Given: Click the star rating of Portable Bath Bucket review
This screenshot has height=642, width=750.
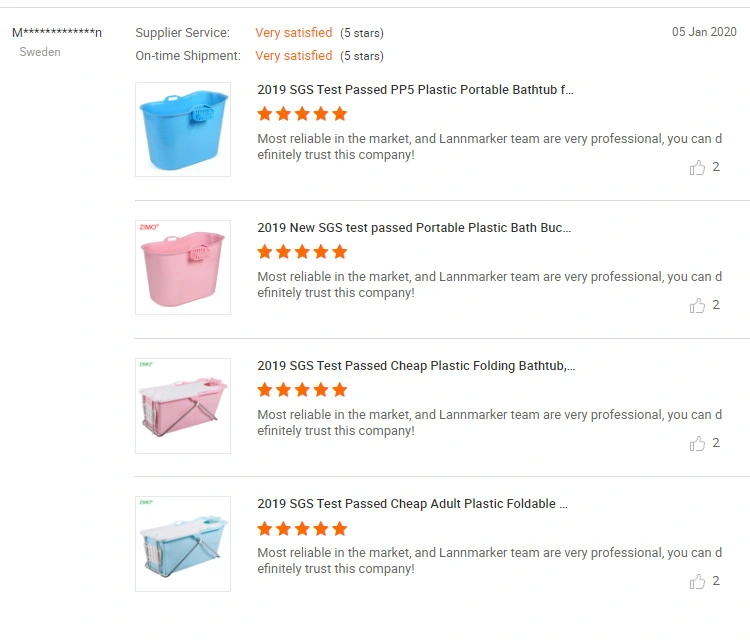Looking at the screenshot, I should tap(302, 252).
